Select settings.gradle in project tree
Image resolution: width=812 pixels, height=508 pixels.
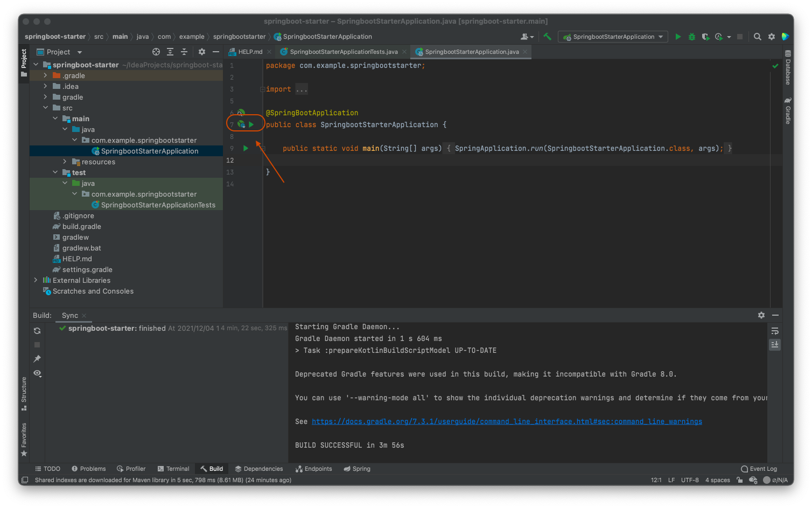pos(87,269)
